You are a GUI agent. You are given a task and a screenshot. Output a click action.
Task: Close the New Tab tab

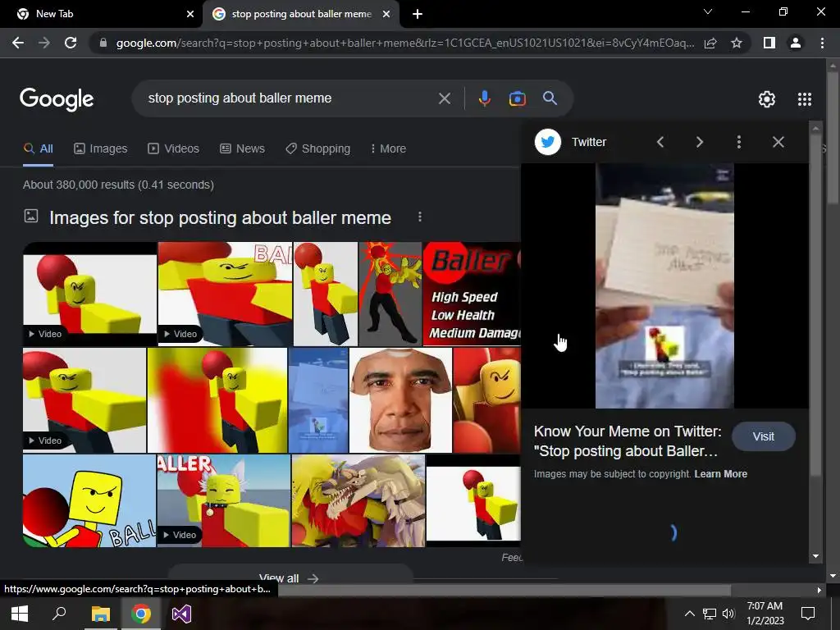click(x=190, y=14)
